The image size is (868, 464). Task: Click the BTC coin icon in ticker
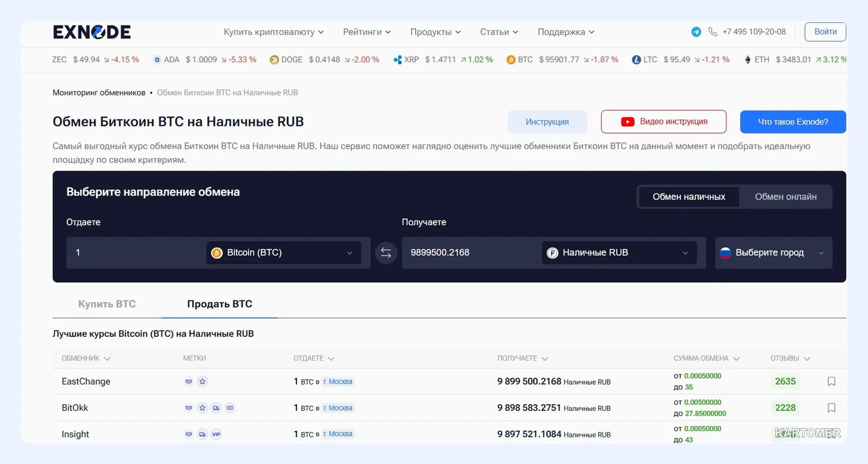coord(511,60)
